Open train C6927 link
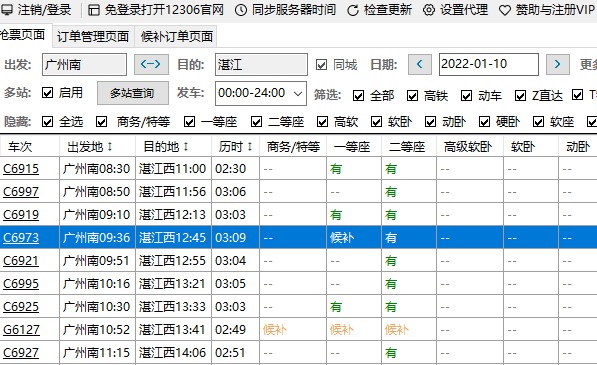 click(21, 353)
